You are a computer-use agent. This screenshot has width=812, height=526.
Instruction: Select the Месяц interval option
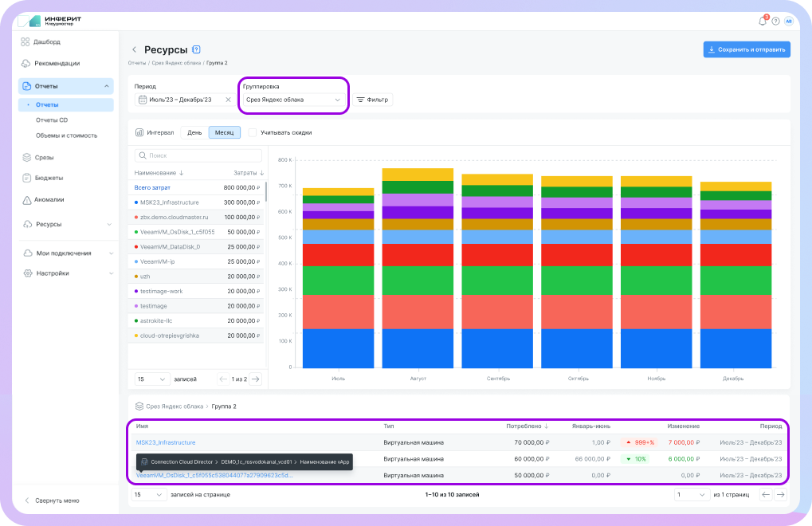tap(224, 132)
